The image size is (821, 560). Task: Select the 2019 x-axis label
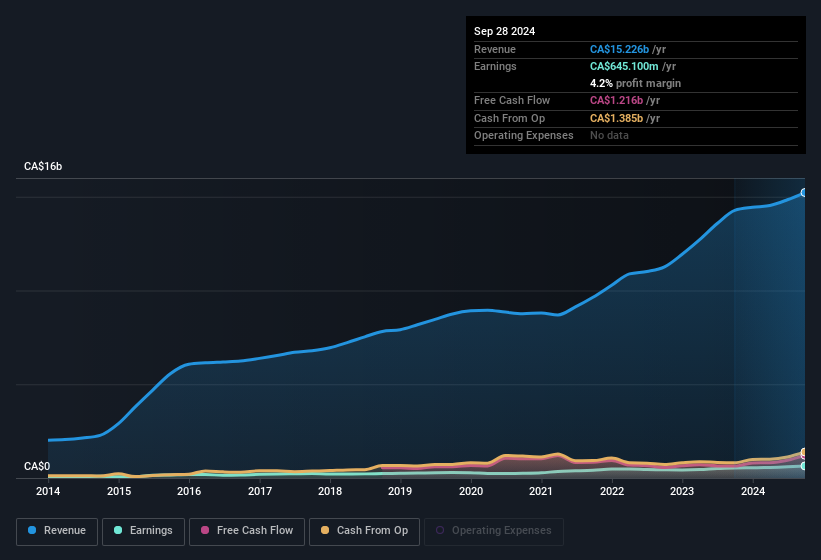tap(400, 491)
